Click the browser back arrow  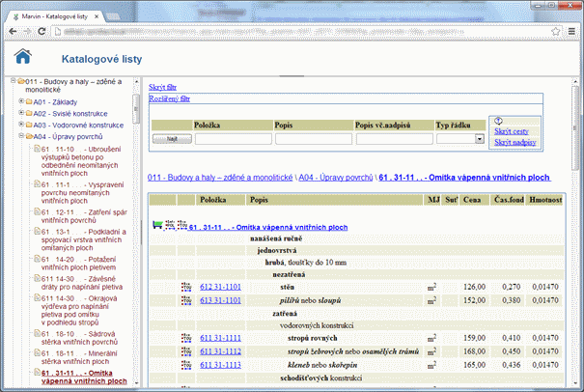point(13,31)
